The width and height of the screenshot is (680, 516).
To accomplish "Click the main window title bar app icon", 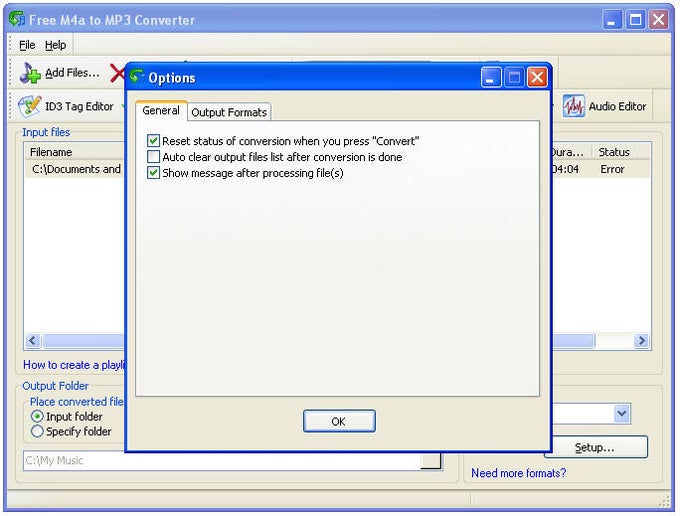I will pyautogui.click(x=17, y=19).
